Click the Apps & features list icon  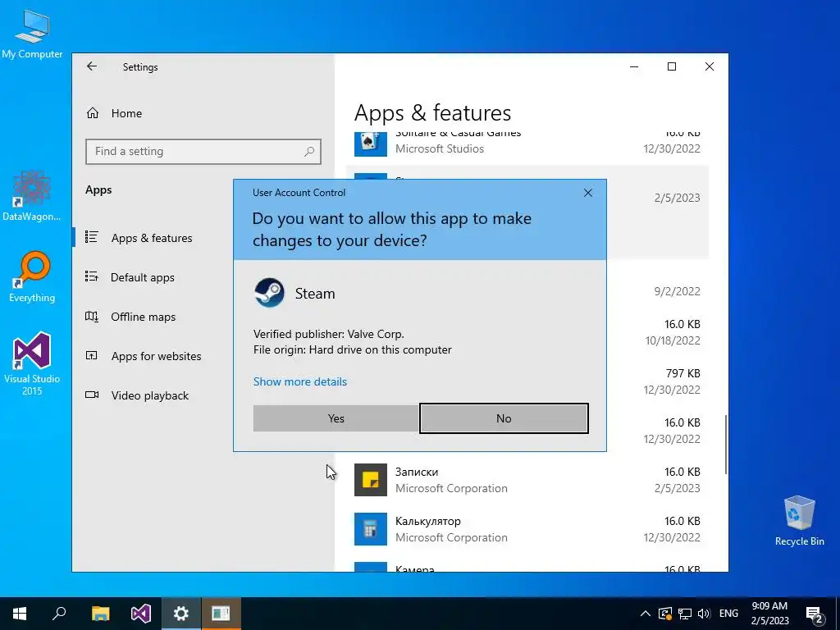point(92,237)
